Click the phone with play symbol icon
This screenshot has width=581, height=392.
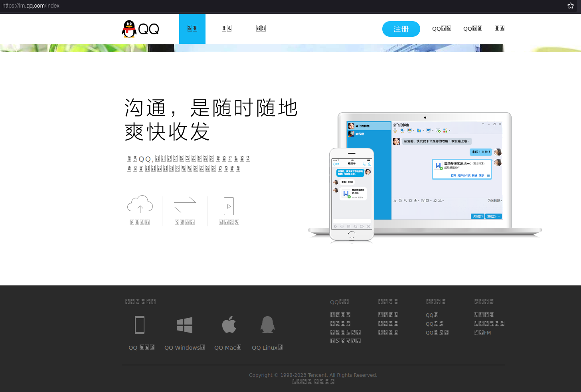(x=229, y=206)
